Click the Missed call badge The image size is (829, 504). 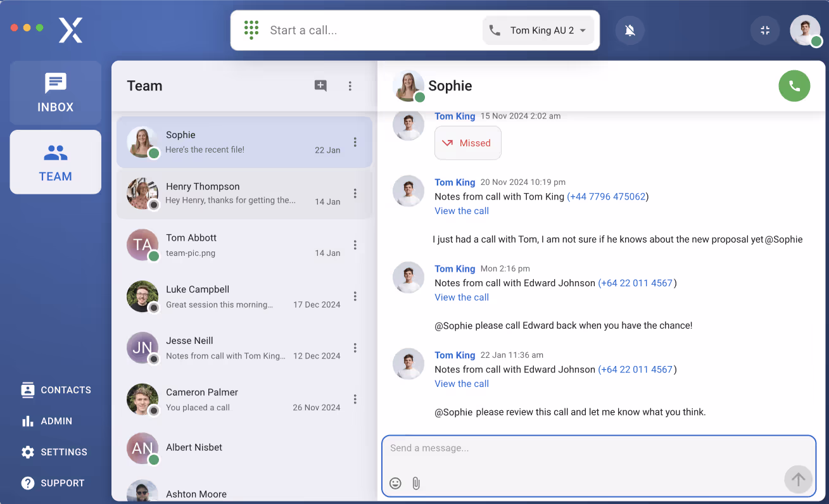[468, 143]
